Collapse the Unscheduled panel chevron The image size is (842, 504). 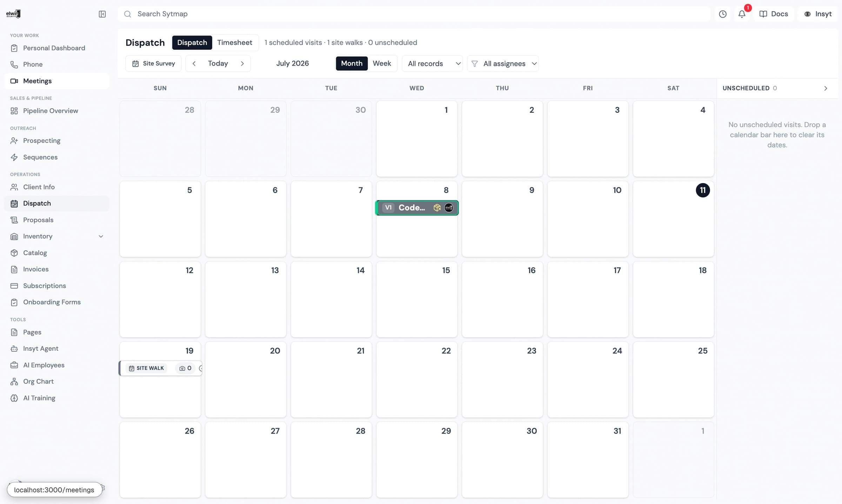click(826, 88)
